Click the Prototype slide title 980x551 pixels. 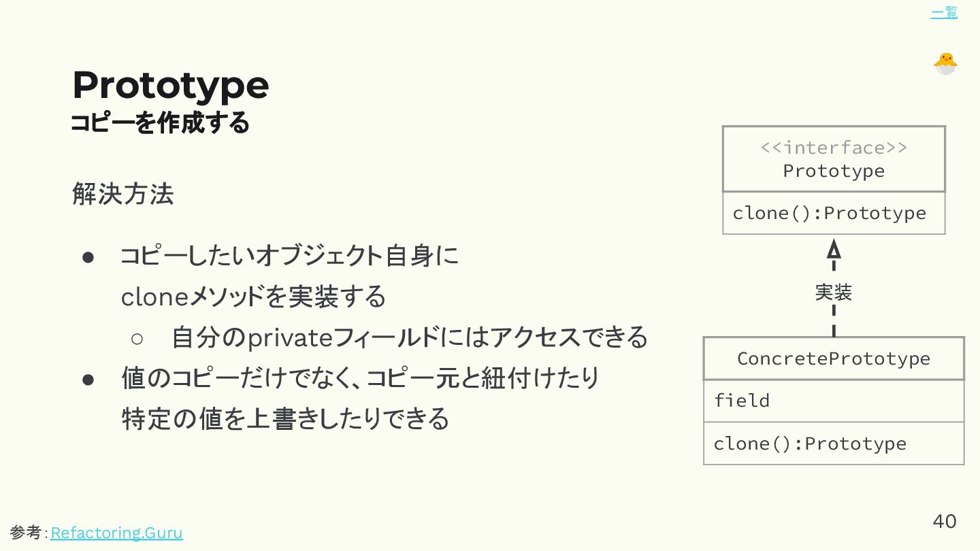tap(170, 86)
